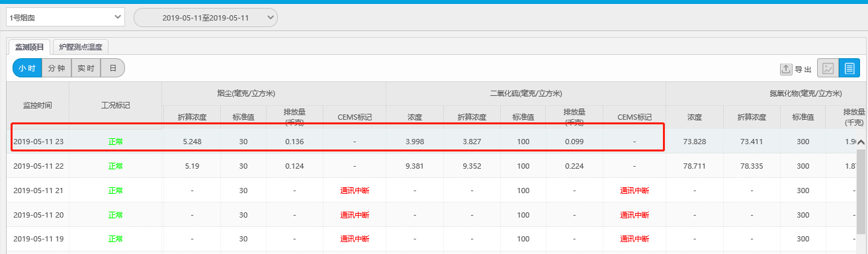
Task: Click the 73.828 nitrogen oxide concentration
Action: [x=694, y=142]
